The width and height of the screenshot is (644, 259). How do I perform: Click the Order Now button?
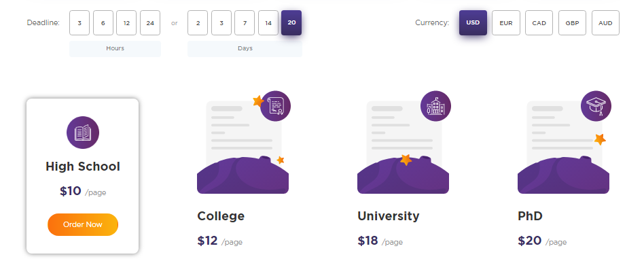83,224
